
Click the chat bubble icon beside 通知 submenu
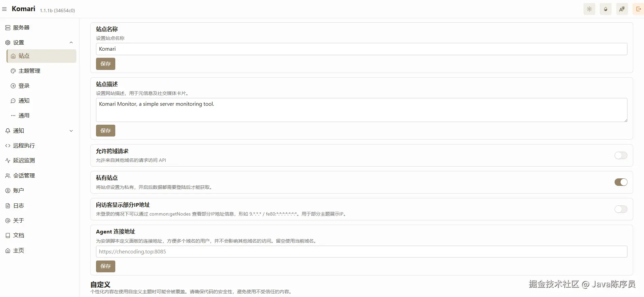point(13,101)
